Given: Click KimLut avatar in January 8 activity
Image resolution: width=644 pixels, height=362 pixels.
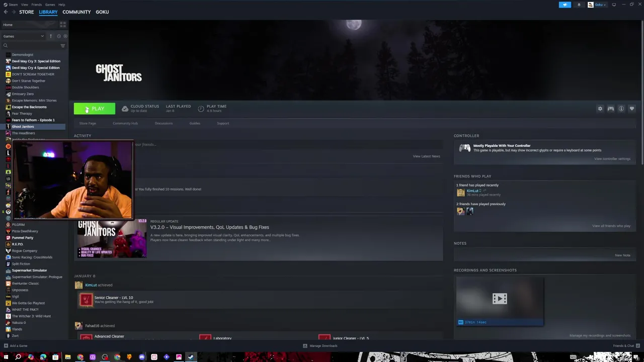Looking at the screenshot, I should coord(78,285).
